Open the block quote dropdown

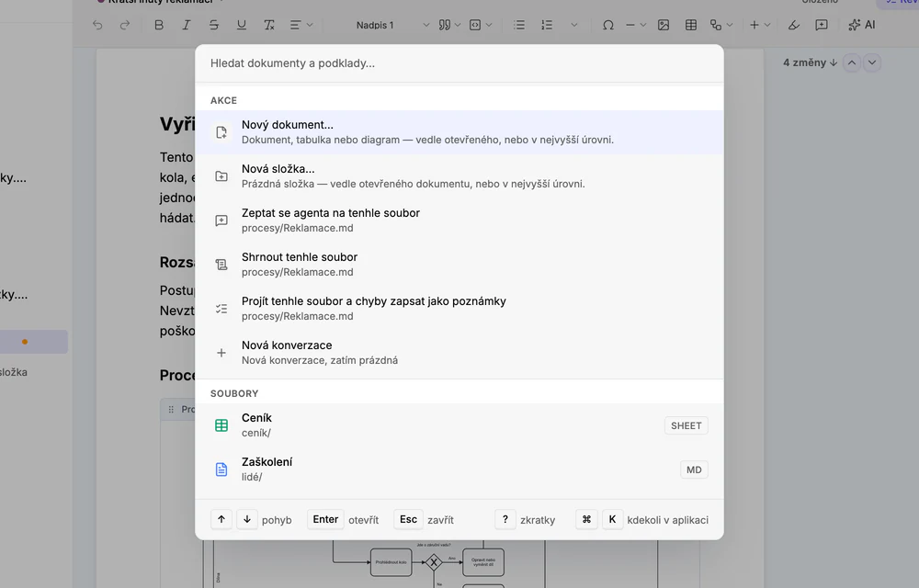449,25
